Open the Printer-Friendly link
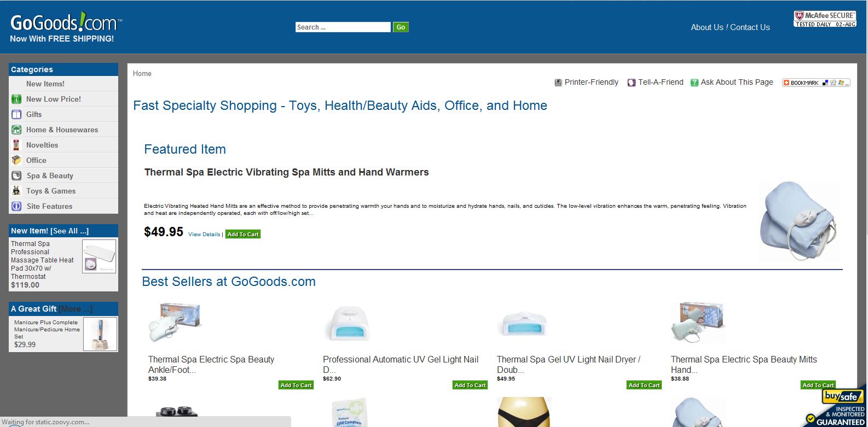The height and width of the screenshot is (427, 868). pyautogui.click(x=592, y=82)
